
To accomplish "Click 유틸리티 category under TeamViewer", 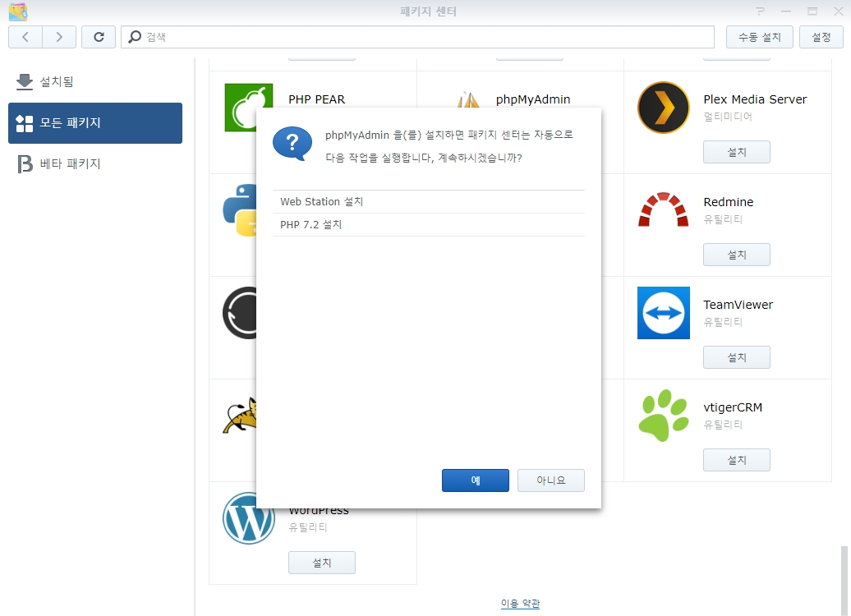I will tap(723, 322).
